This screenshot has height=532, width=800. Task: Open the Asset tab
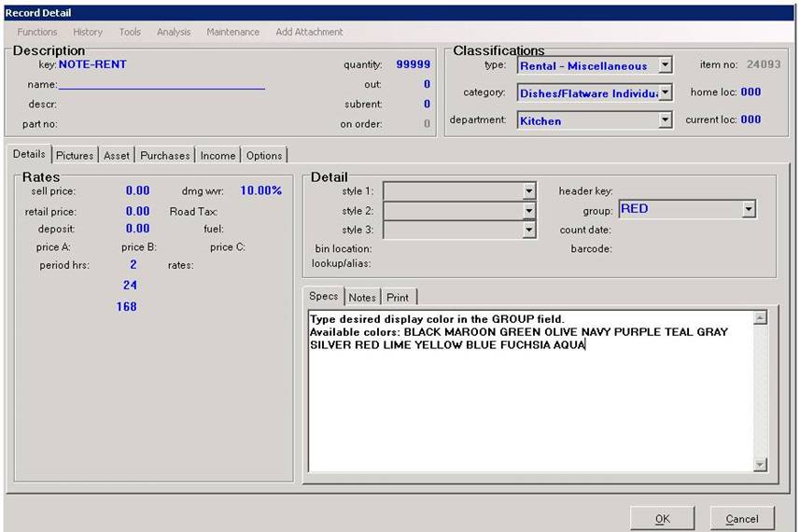tap(117, 156)
